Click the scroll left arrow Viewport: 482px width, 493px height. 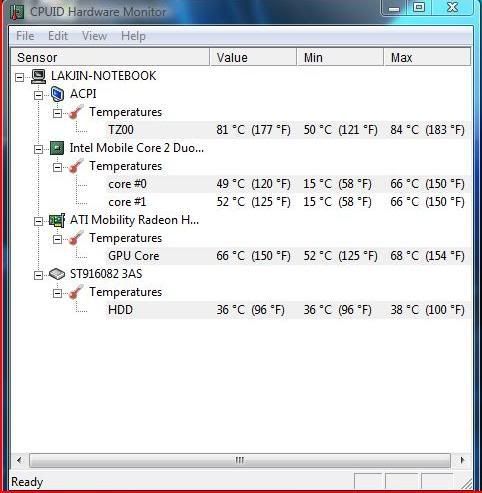(x=19, y=460)
